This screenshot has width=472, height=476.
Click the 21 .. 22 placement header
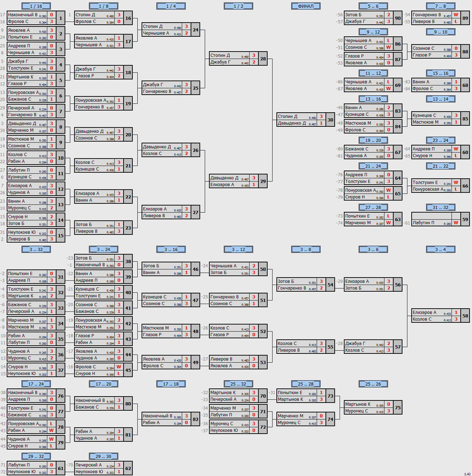pos(441,166)
